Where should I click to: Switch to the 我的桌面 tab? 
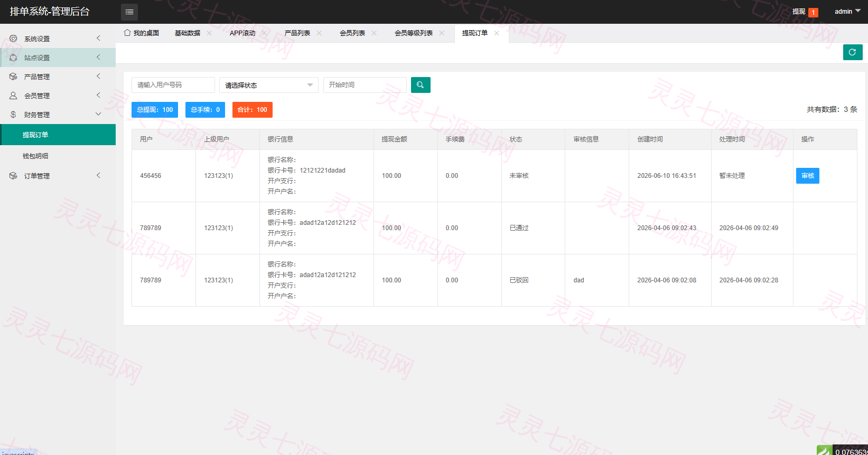coord(141,33)
